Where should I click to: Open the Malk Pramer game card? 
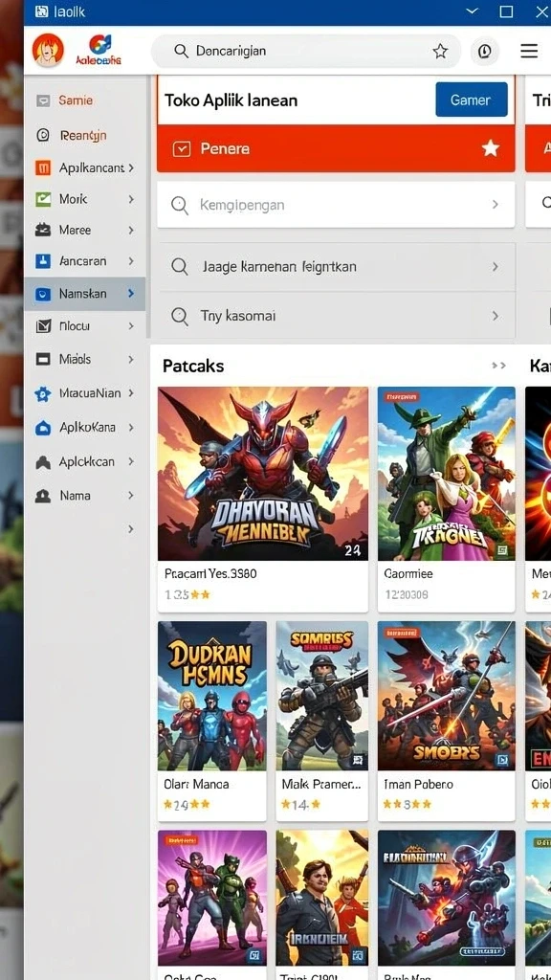point(321,720)
